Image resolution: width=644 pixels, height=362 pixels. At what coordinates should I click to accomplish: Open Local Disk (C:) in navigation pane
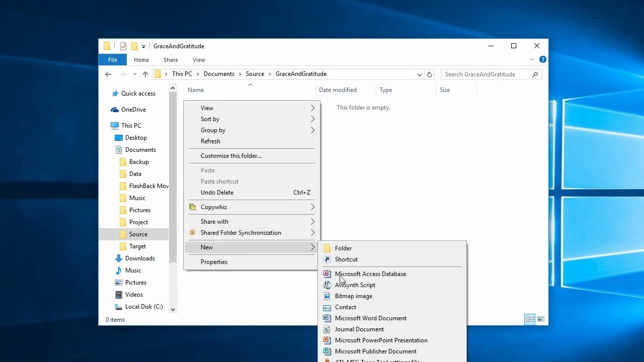click(x=143, y=307)
